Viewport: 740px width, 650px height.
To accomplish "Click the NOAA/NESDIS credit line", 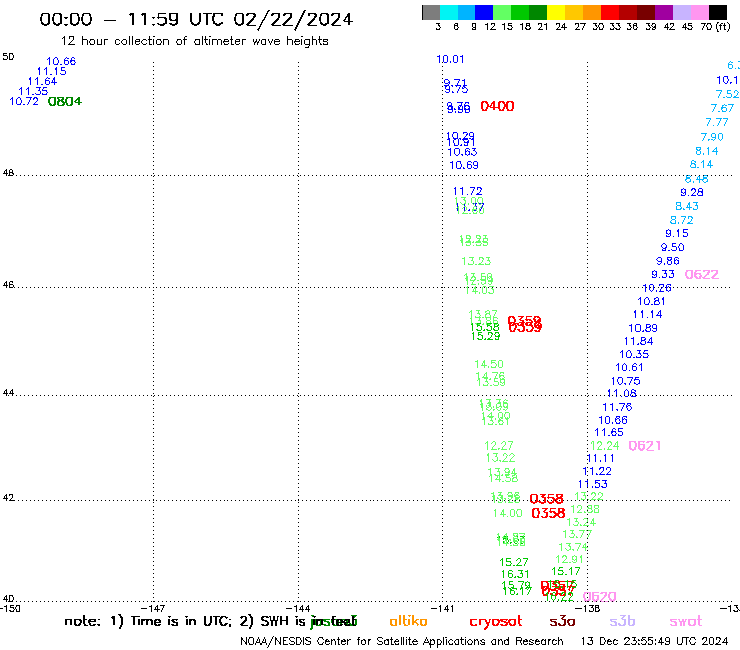I will pos(402,642).
